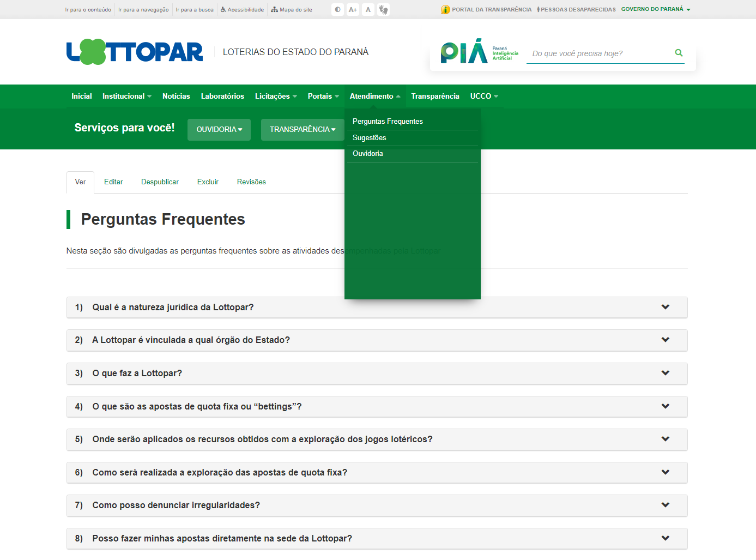The height and width of the screenshot is (560, 756).
Task: Click 'Ir para a busca' link
Action: tap(195, 10)
